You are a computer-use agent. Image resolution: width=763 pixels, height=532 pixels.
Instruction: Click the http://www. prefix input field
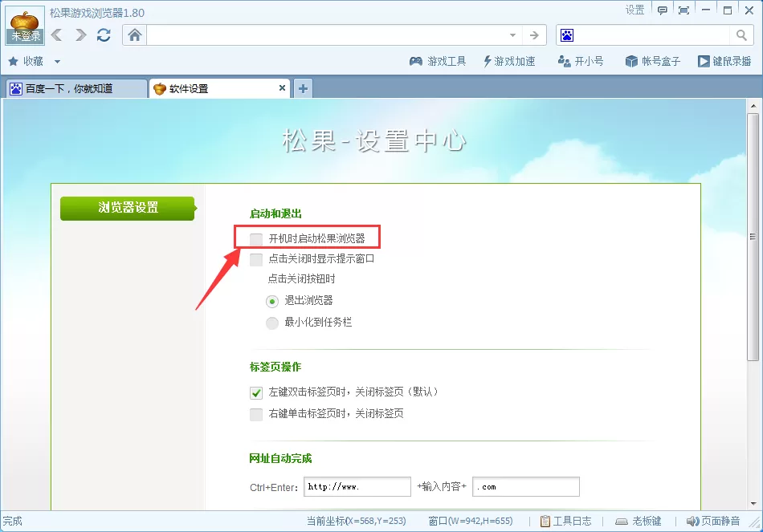tap(357, 487)
